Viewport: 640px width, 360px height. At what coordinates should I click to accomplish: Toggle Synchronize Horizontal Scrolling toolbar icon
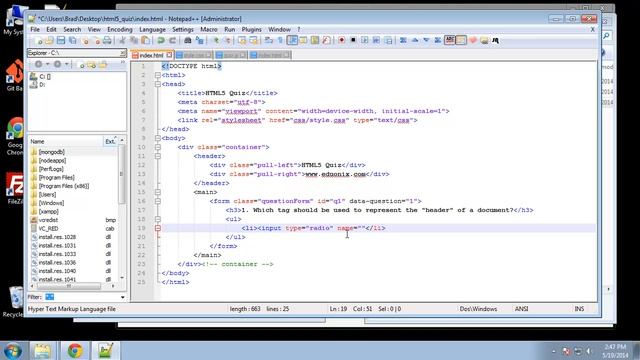tap(253, 40)
